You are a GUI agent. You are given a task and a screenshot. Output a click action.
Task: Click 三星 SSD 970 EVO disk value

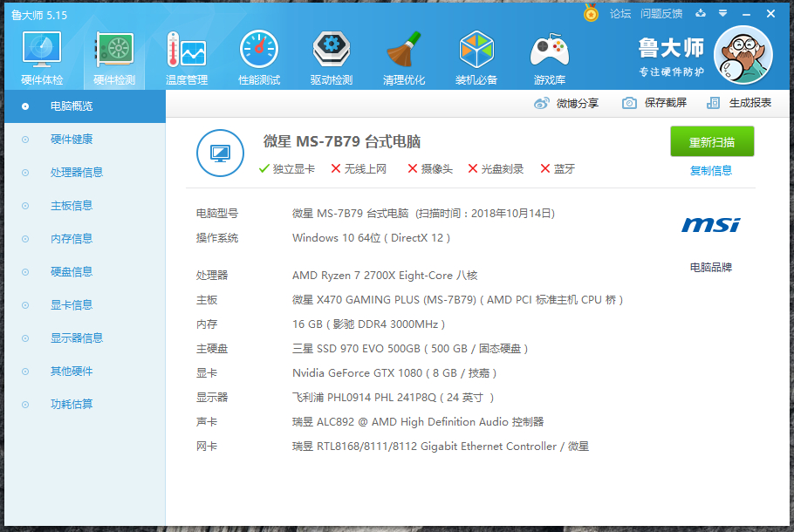click(410, 348)
